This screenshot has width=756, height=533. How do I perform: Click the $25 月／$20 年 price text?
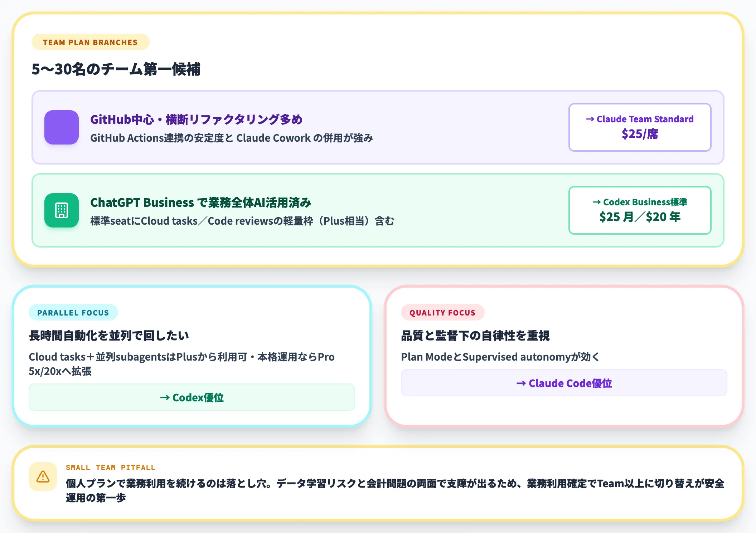tap(640, 217)
